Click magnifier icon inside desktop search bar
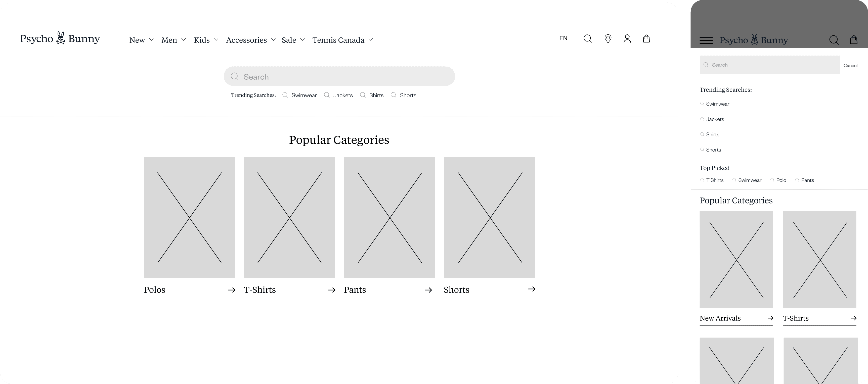 (x=235, y=76)
